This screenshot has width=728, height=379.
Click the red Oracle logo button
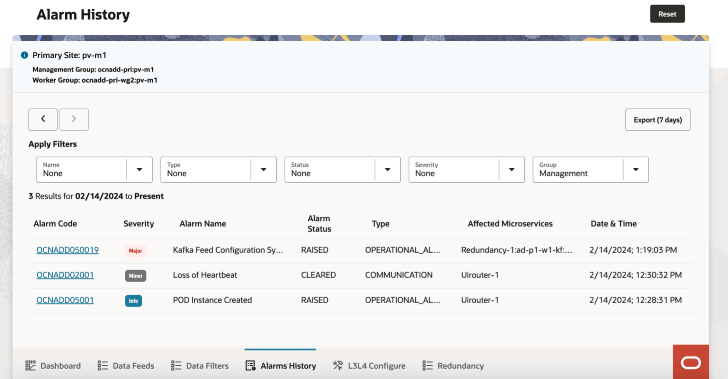[x=691, y=362]
